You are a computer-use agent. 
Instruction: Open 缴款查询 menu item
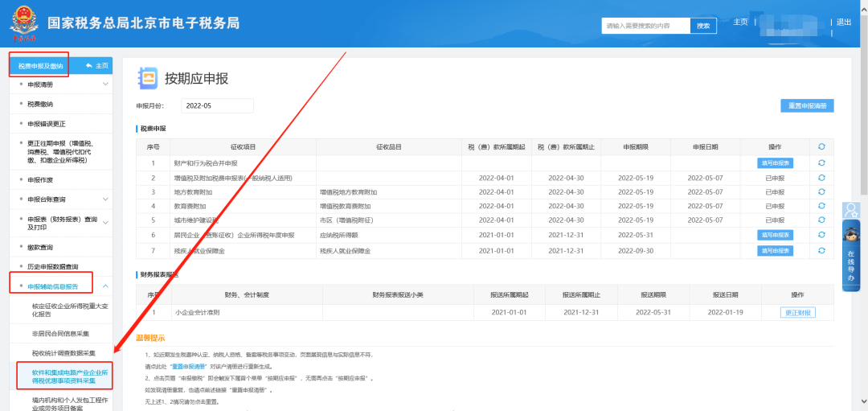pyautogui.click(x=40, y=246)
